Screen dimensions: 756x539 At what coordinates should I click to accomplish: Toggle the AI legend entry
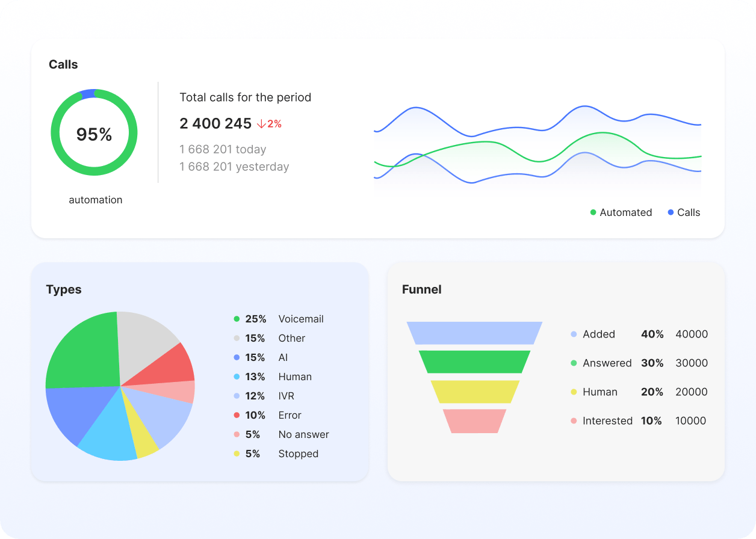click(x=283, y=357)
